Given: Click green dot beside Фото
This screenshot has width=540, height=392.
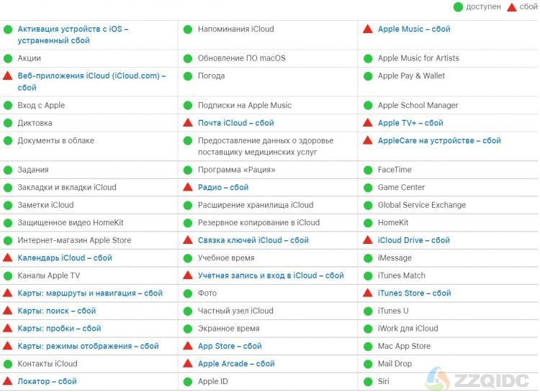Looking at the screenshot, I should point(188,293).
